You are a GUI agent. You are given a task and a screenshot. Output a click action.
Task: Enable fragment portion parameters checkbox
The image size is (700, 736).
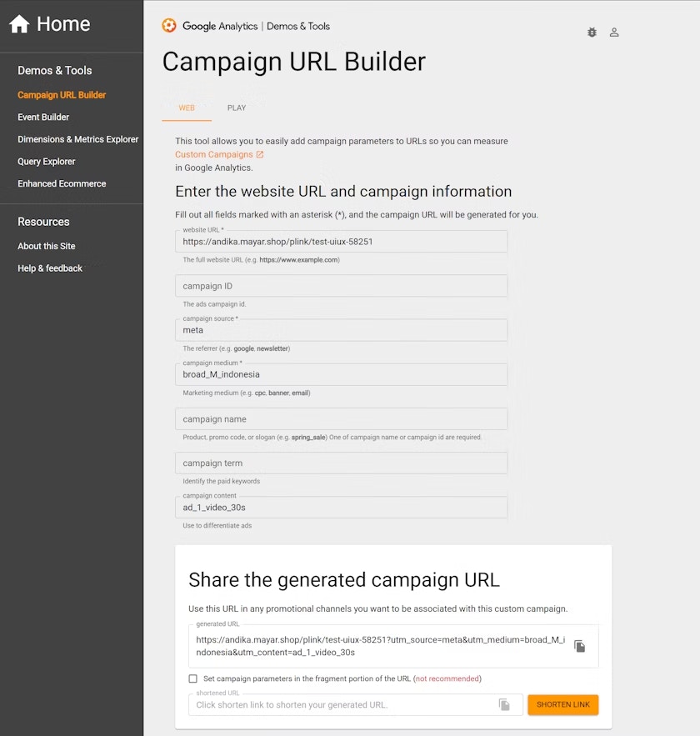[x=192, y=678]
